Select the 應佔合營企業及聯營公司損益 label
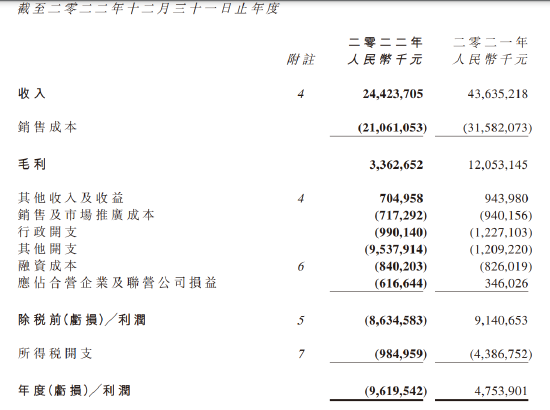 [117, 283]
